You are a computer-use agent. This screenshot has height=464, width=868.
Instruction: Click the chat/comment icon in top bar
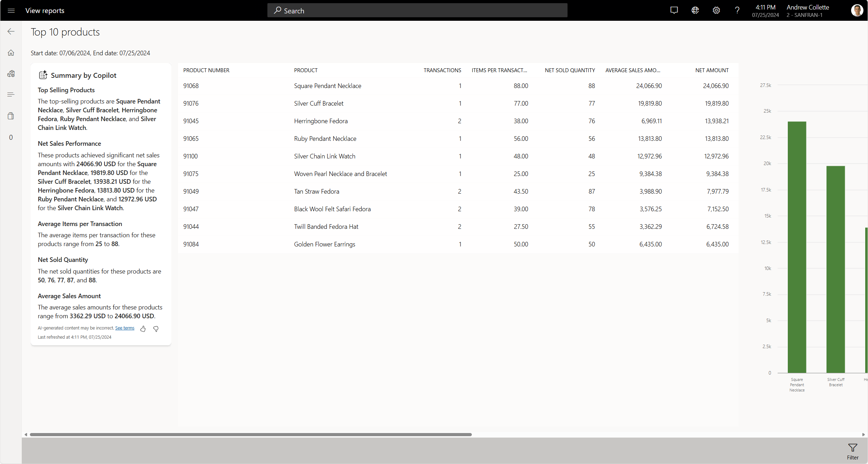pos(674,10)
